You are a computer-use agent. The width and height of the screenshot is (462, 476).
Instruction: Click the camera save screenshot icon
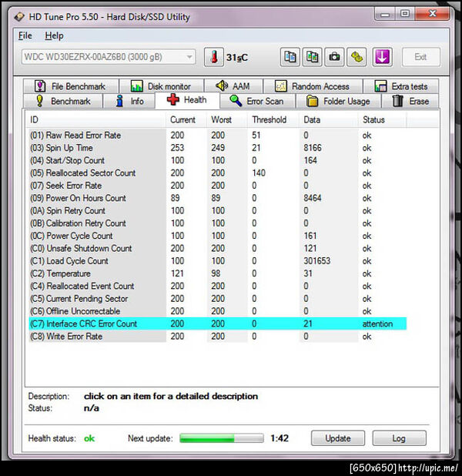coord(334,57)
